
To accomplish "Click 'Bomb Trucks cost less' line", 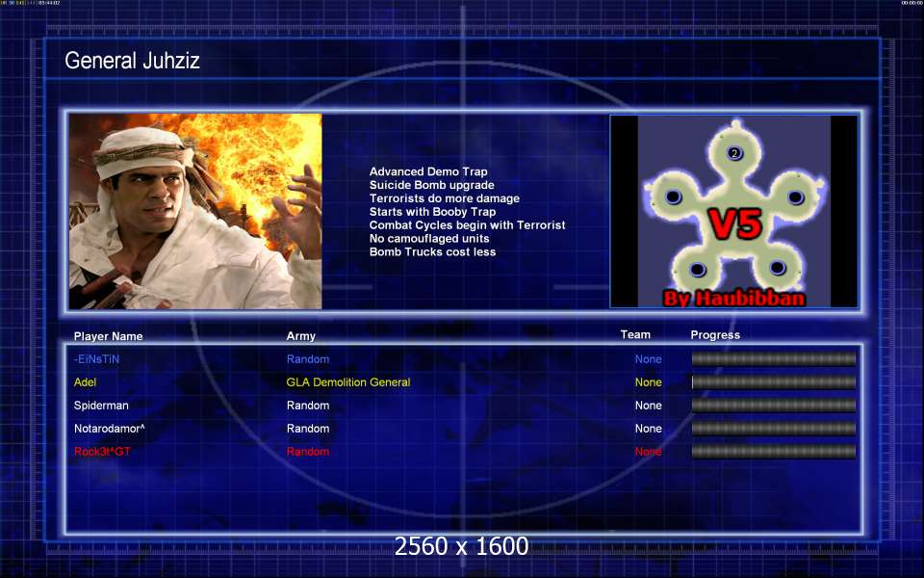I will coord(432,251).
